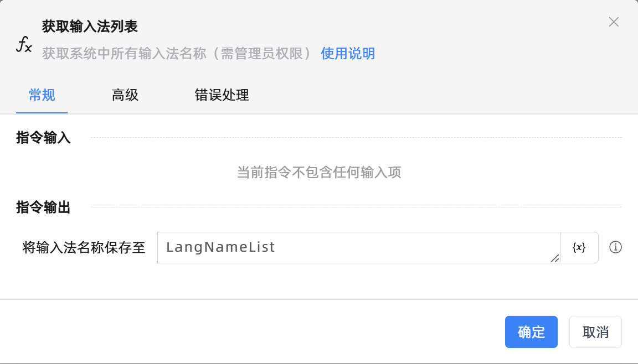Open the 使用说明 help link
The height and width of the screenshot is (364, 638).
(x=348, y=54)
